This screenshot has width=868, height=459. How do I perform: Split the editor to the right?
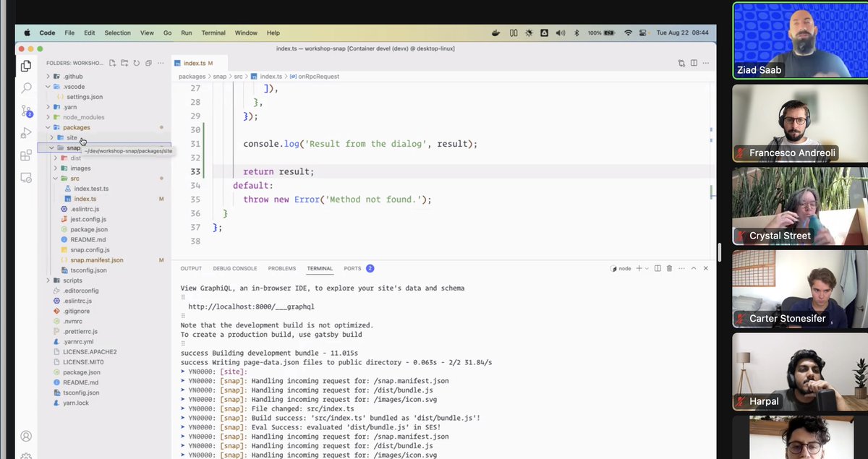pyautogui.click(x=694, y=63)
